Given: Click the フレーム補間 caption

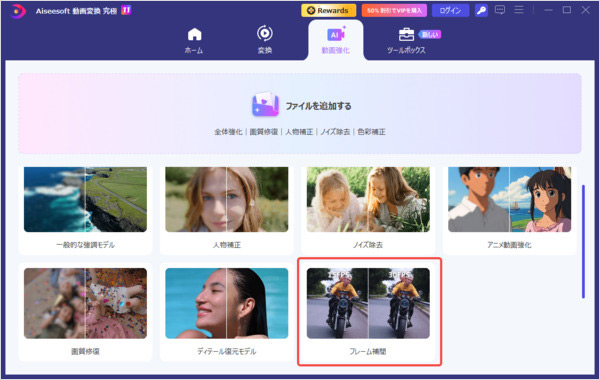Looking at the screenshot, I should click(x=368, y=351).
